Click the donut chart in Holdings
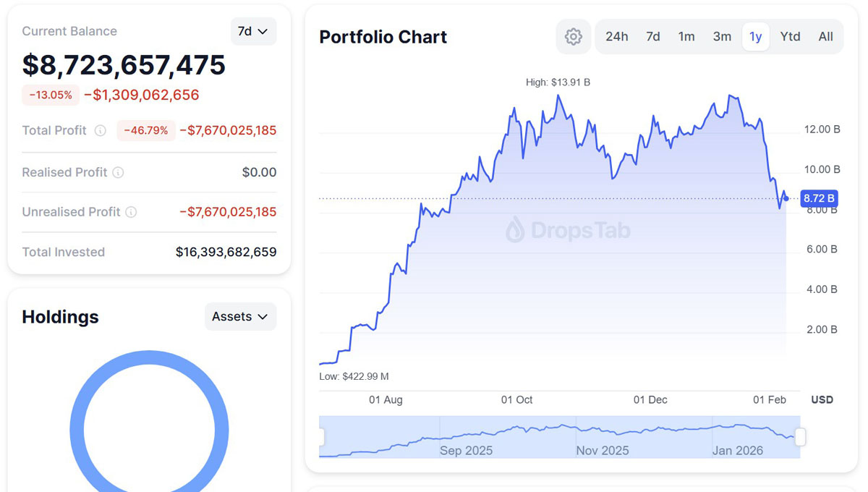Image resolution: width=868 pixels, height=492 pixels. pyautogui.click(x=148, y=352)
